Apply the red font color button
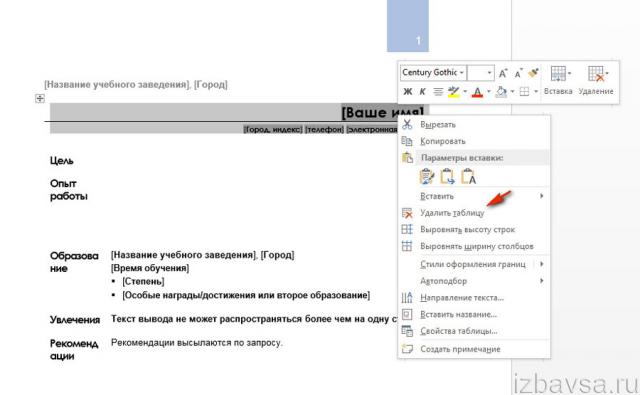Viewport: 640px width, 395px height. click(477, 92)
